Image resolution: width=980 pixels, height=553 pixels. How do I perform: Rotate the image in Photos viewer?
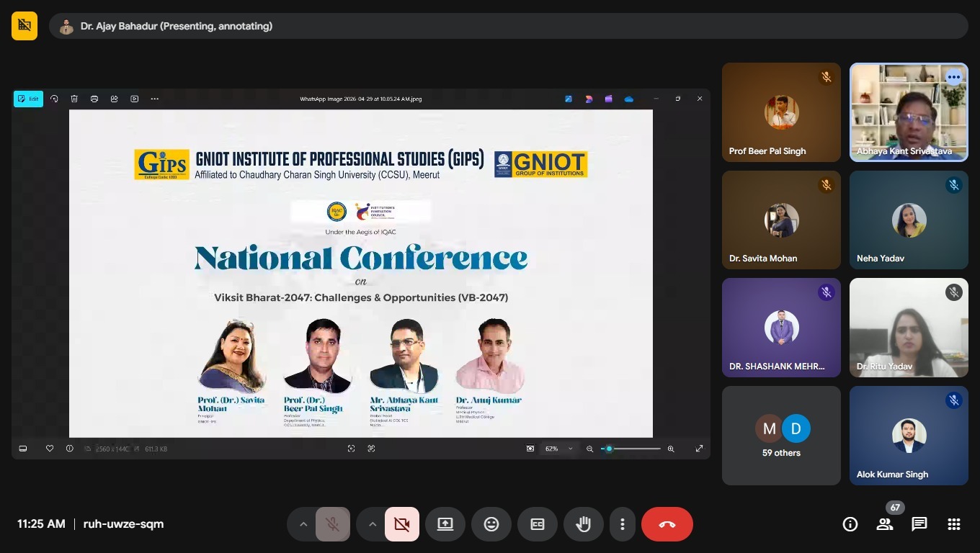tap(54, 99)
